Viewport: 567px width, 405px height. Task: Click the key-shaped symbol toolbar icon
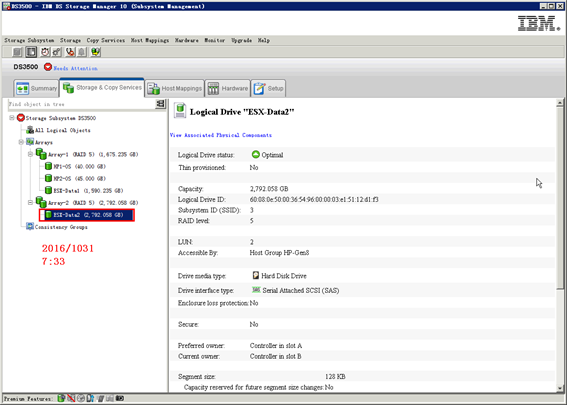pyautogui.click(x=57, y=52)
